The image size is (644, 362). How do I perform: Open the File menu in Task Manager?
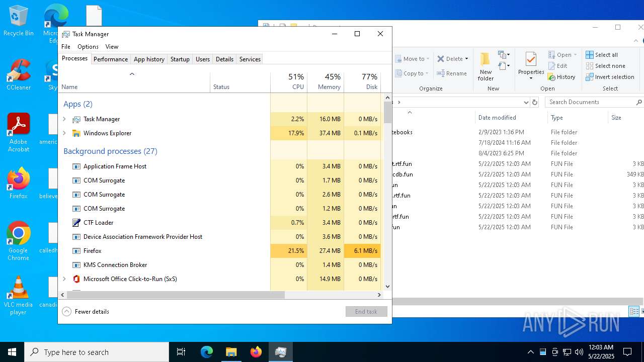pyautogui.click(x=66, y=47)
